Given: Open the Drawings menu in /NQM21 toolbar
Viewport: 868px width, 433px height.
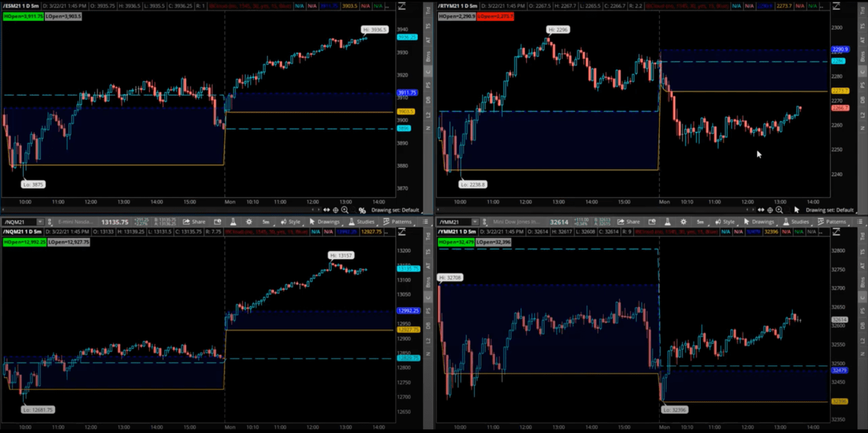Looking at the screenshot, I should coord(324,222).
